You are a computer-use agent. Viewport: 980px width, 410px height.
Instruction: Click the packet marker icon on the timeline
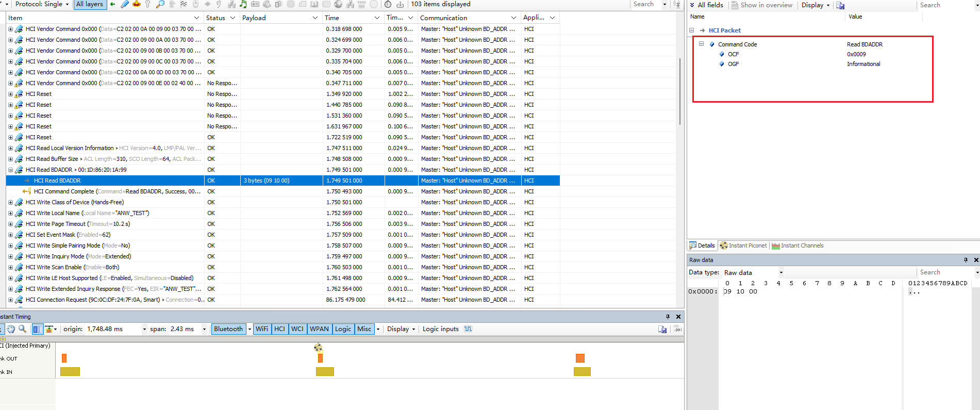point(318,348)
